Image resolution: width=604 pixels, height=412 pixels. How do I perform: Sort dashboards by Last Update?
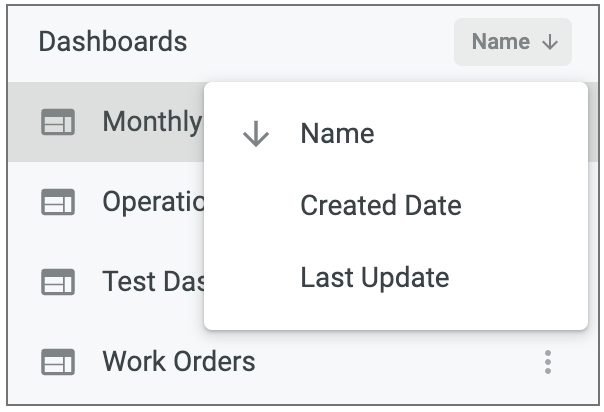tap(396, 277)
